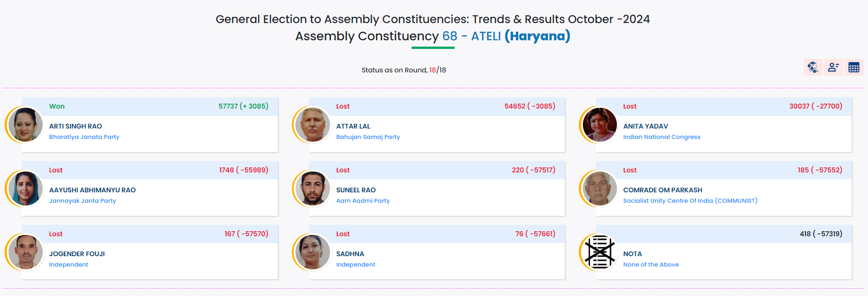Click Sadhna's candidate photo
The image size is (868, 296).
coord(313,252)
